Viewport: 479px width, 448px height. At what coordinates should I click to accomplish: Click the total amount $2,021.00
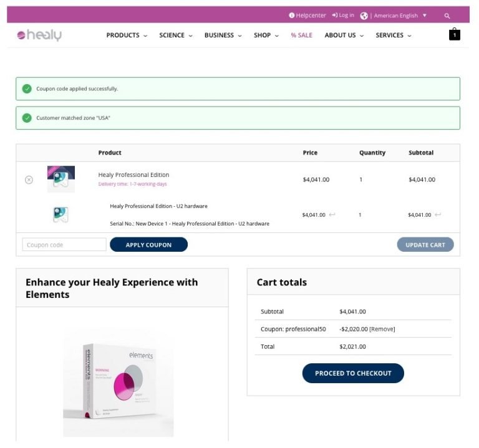[352, 346]
